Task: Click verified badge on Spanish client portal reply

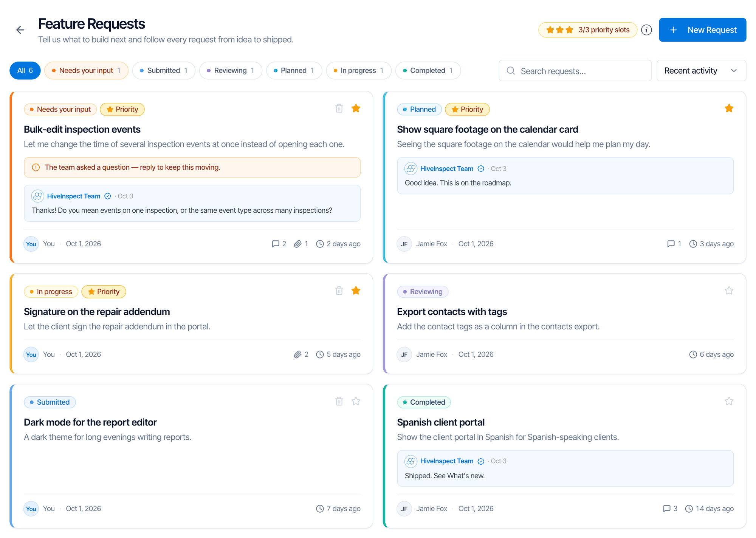Action: 481,461
